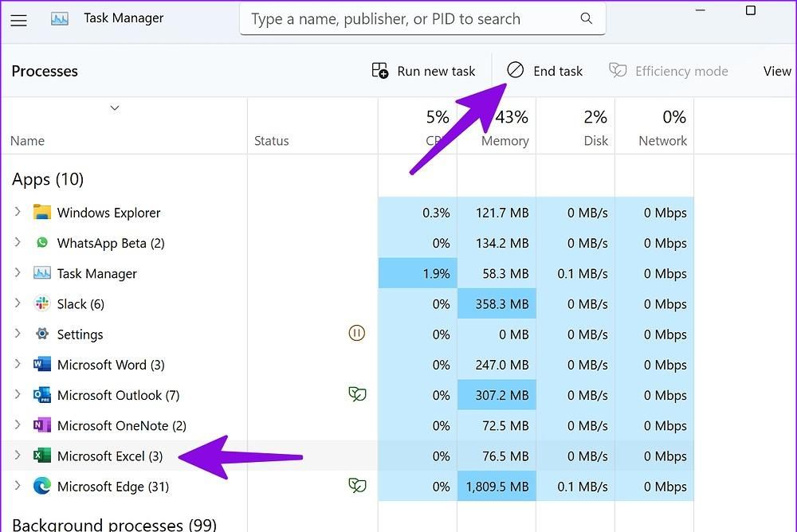This screenshot has height=532, width=797.
Task: Expand the Microsoft Excel process group
Action: click(x=18, y=456)
